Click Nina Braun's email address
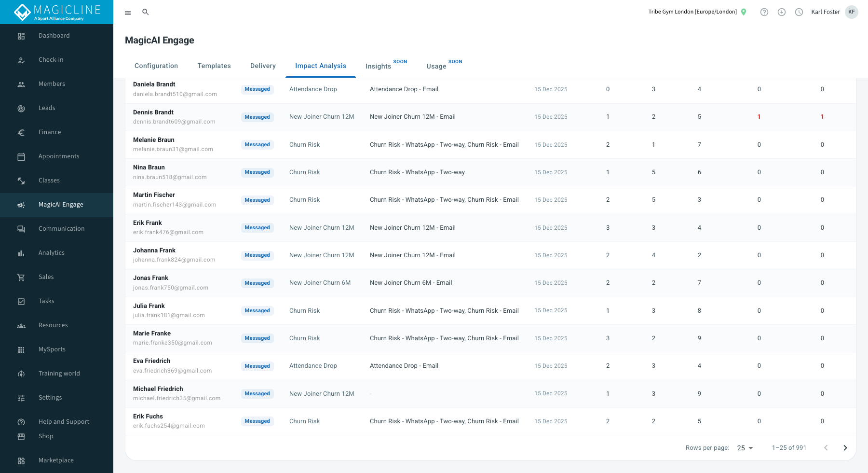The width and height of the screenshot is (868, 473). [170, 177]
